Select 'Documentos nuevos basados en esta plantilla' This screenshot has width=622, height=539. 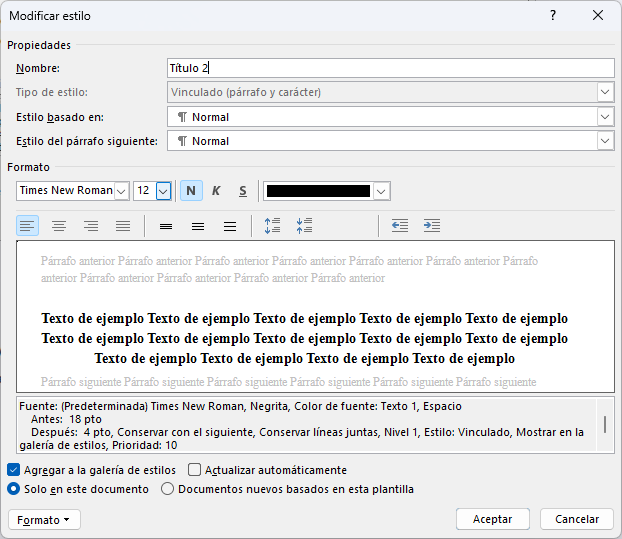tap(168, 489)
